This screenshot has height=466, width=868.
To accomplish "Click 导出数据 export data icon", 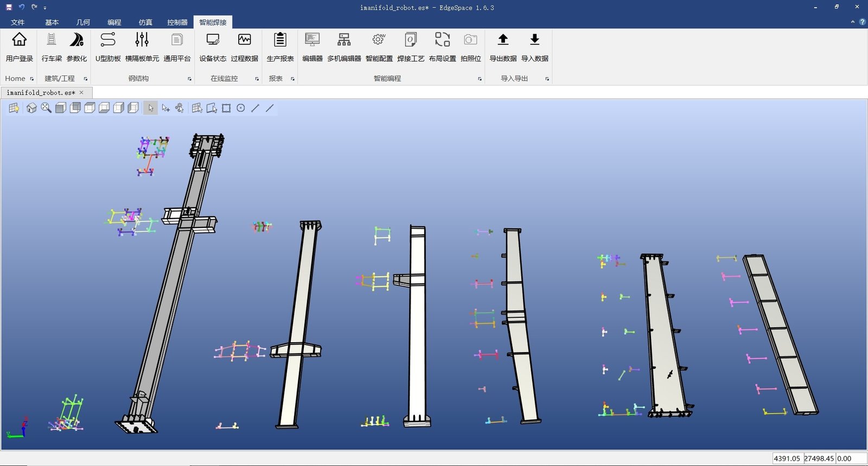I will (503, 40).
